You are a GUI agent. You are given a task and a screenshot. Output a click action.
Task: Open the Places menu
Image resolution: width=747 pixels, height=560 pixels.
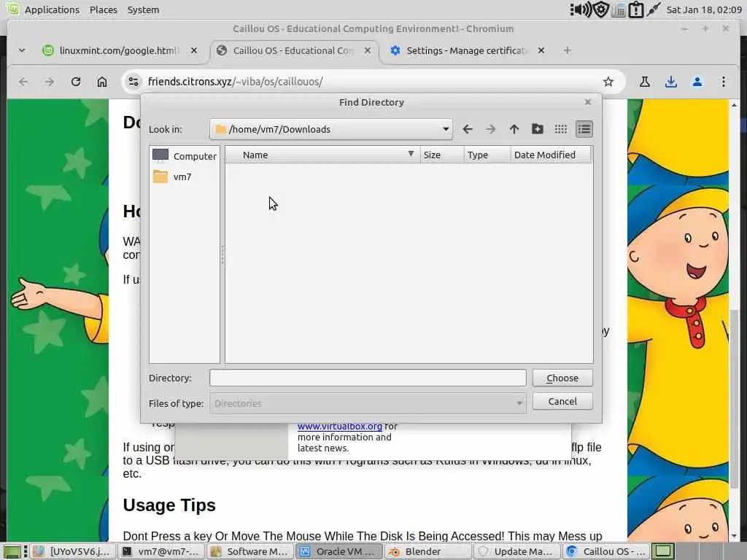(x=104, y=9)
